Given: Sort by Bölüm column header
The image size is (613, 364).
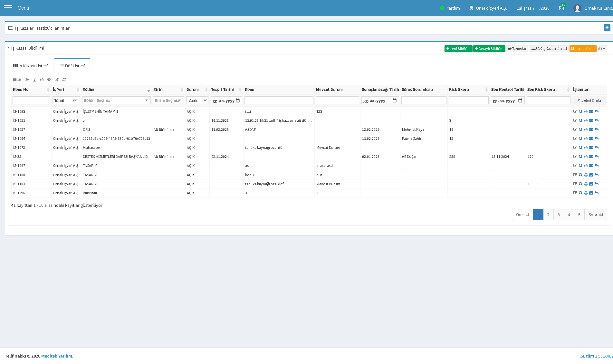Looking at the screenshot, I should (x=116, y=90).
